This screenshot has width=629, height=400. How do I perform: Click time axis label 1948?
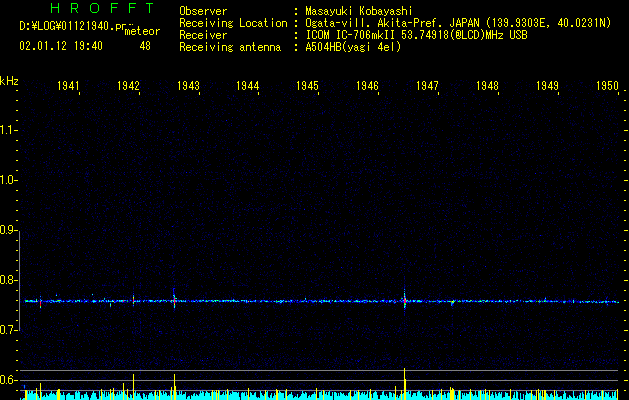[x=487, y=86]
